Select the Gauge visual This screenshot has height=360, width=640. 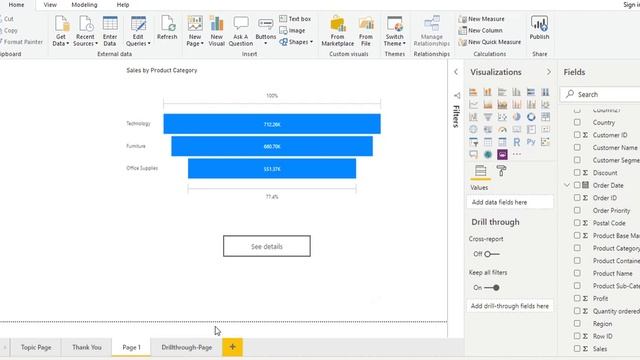point(502,129)
